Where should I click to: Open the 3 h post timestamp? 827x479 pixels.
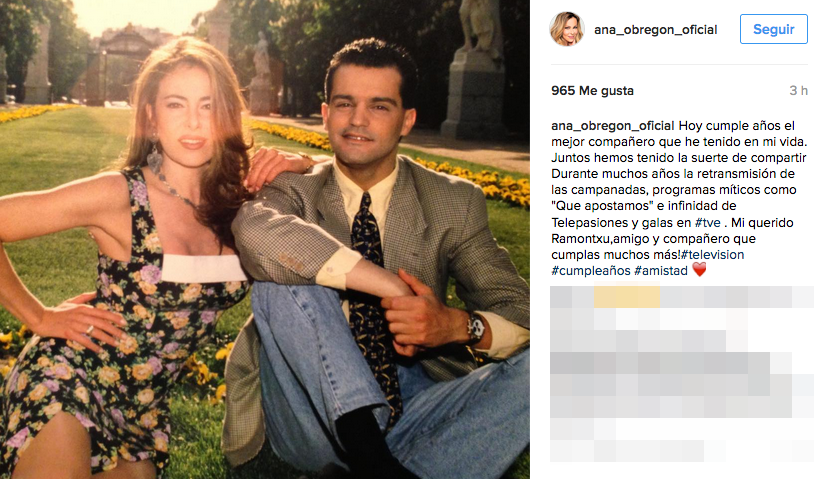798,91
